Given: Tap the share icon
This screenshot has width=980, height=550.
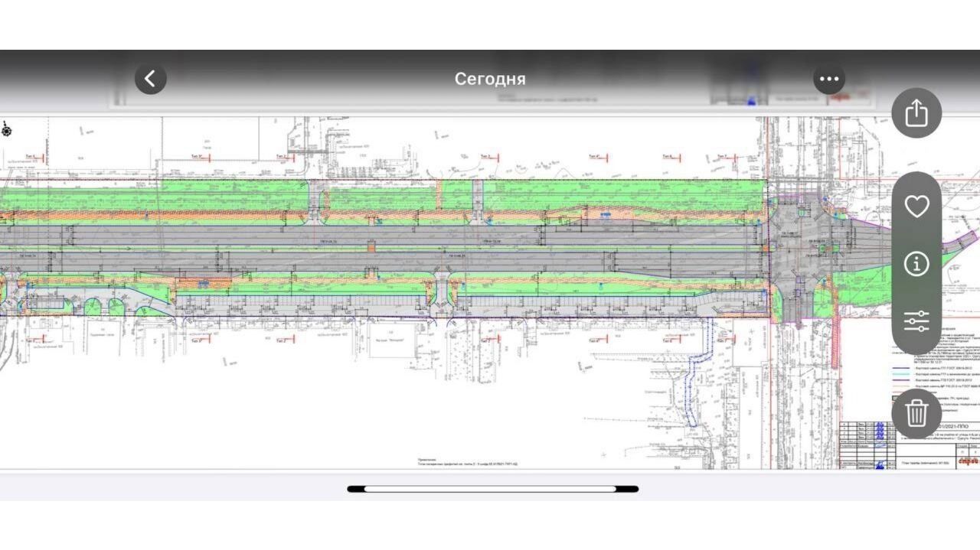Looking at the screenshot, I should click(916, 113).
